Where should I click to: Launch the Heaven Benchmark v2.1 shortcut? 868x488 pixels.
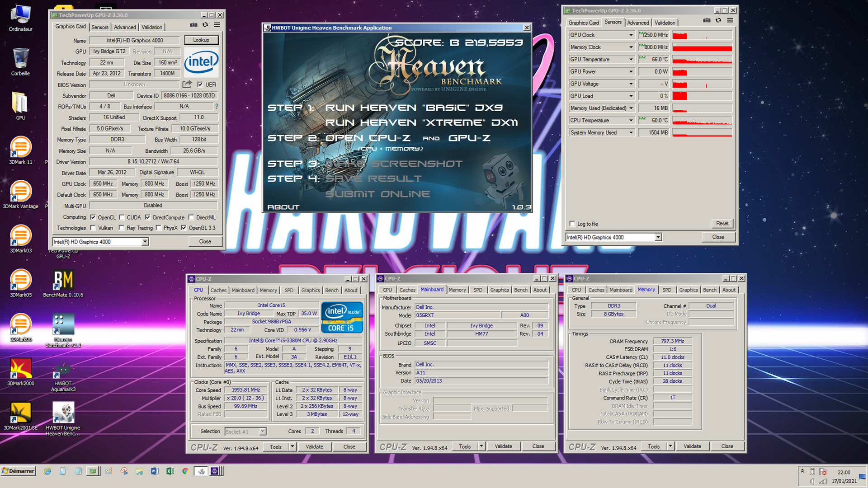tap(63, 330)
